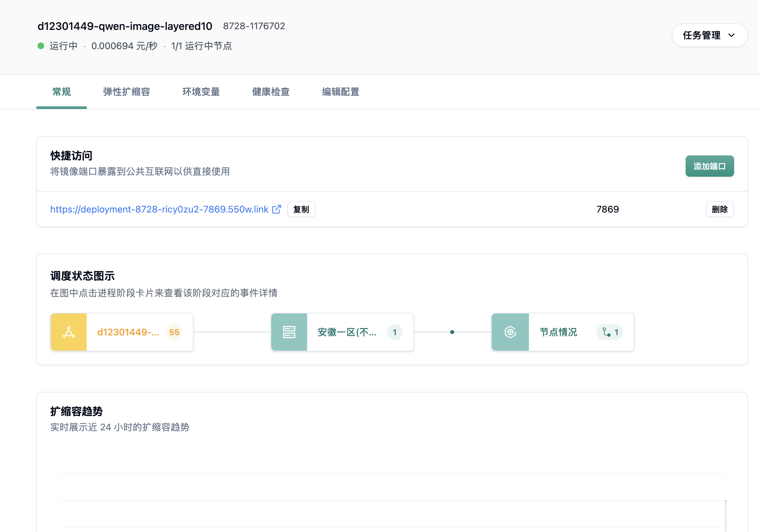Click the external link icon beside deployment URL

coord(276,209)
